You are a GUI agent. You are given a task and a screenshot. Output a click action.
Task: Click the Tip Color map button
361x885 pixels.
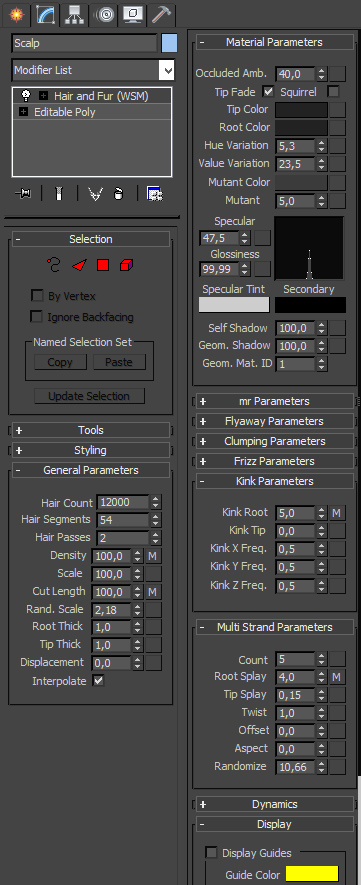coord(337,109)
